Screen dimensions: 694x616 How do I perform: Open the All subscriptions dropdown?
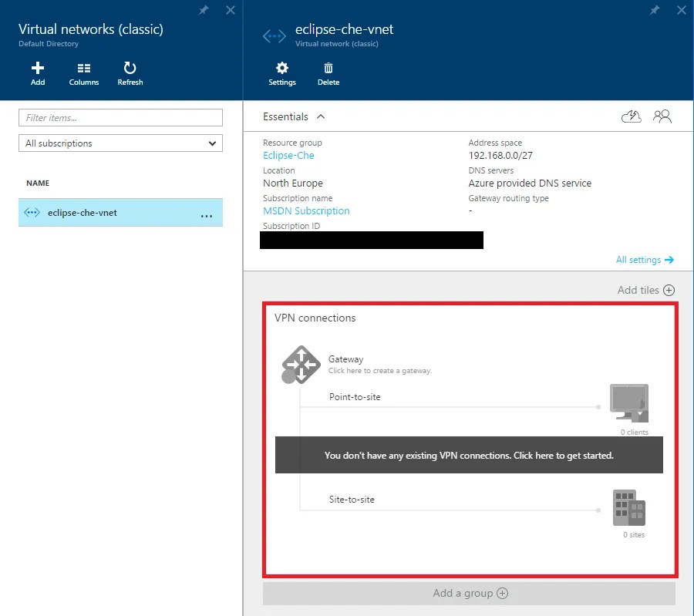(x=120, y=143)
